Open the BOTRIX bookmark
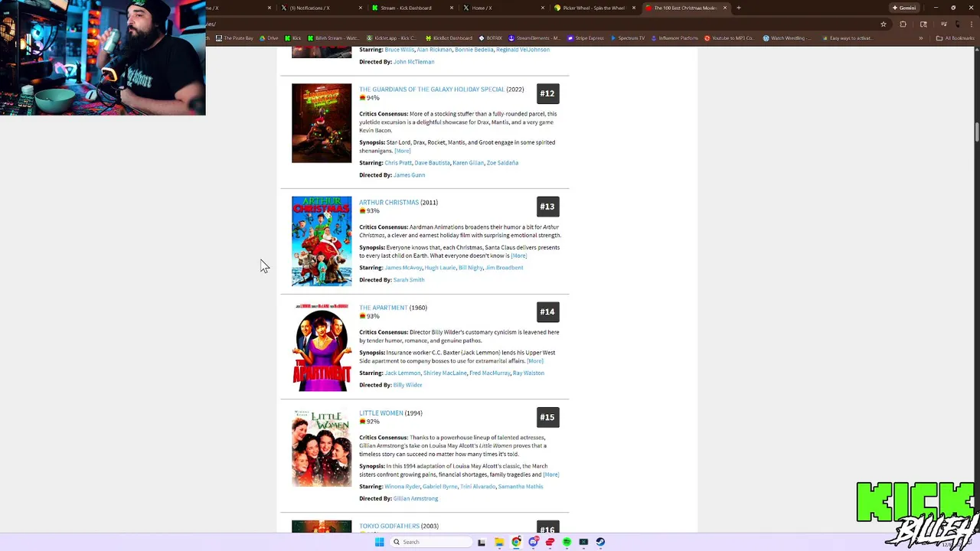The width and height of the screenshot is (980, 551). click(491, 38)
